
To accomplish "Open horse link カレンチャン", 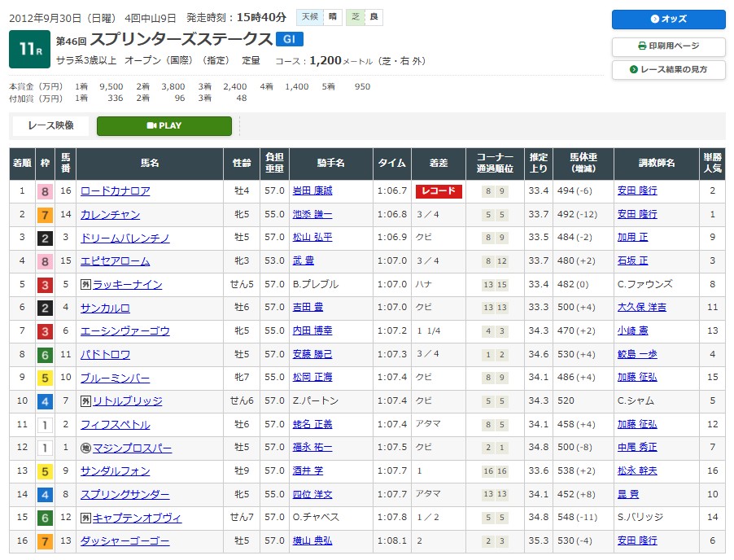I will 110,215.
